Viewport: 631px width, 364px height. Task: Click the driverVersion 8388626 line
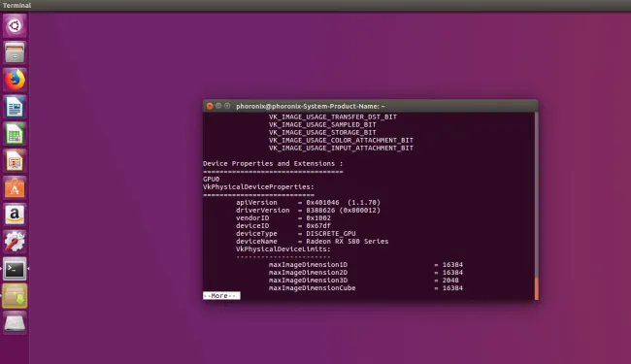[x=308, y=210]
